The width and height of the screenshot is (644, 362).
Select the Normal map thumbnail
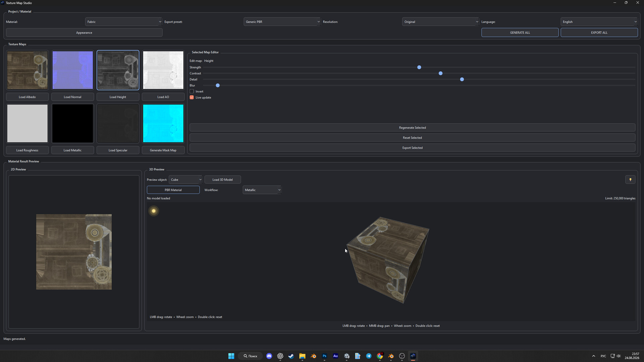tap(73, 70)
